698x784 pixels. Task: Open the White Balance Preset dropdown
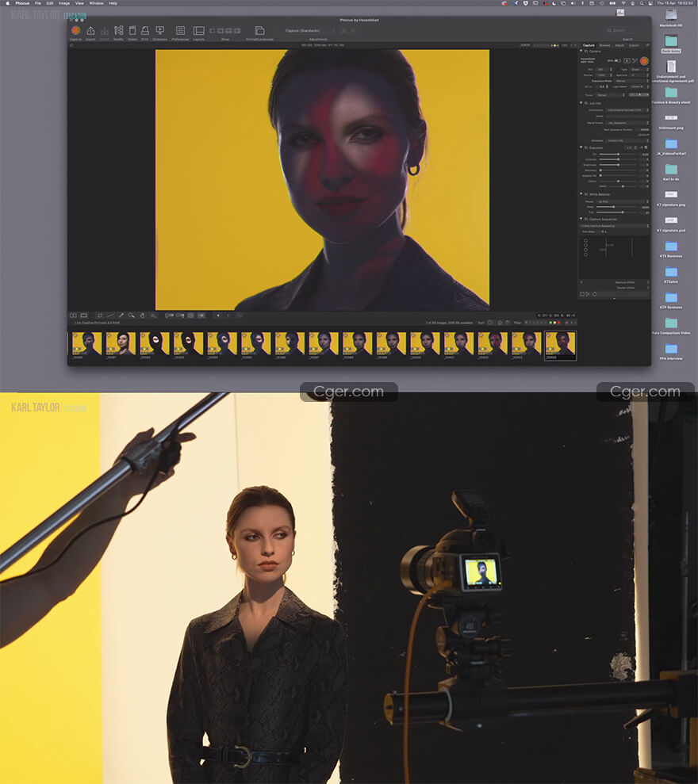(623, 201)
